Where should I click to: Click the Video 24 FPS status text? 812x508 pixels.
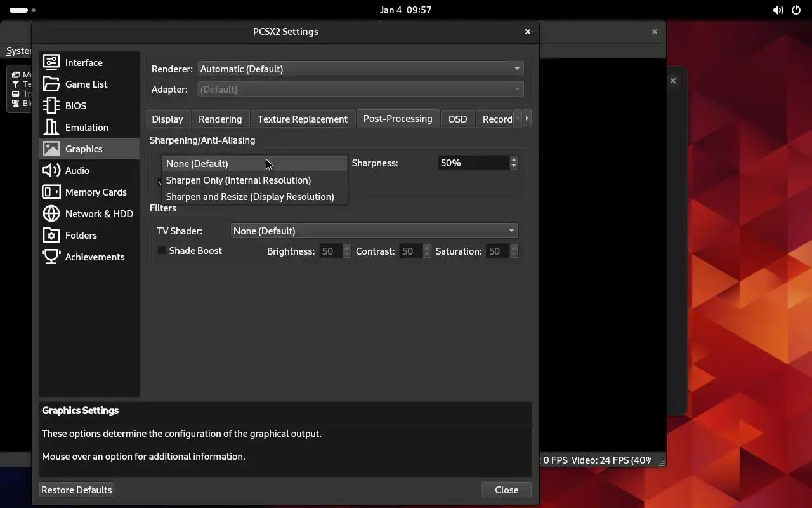pos(611,460)
